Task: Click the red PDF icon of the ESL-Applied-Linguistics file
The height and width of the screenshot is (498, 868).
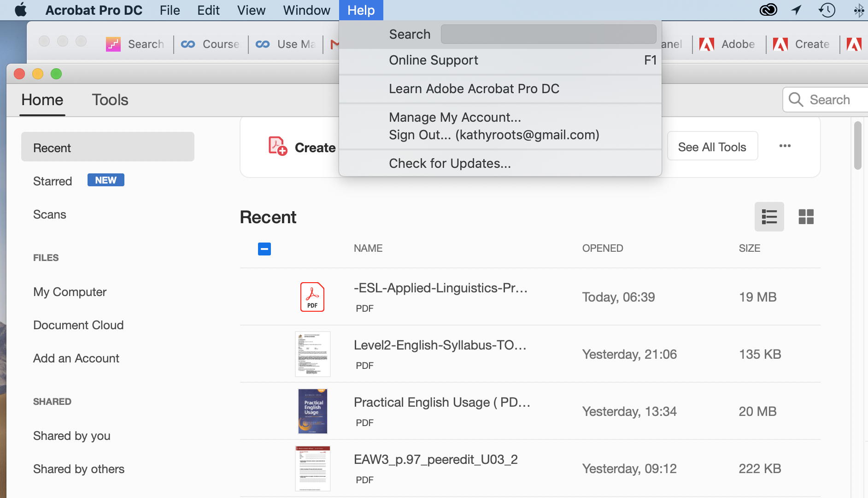Action: 312,296
